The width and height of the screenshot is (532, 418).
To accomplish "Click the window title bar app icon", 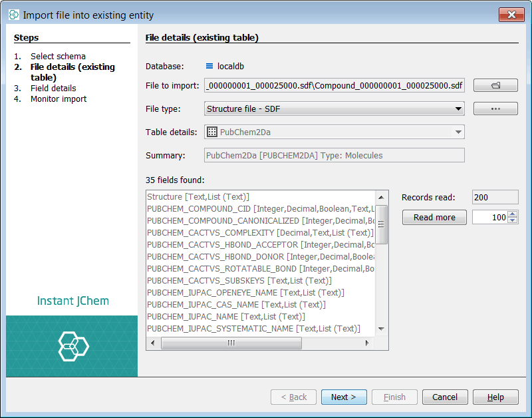I will coord(14,15).
